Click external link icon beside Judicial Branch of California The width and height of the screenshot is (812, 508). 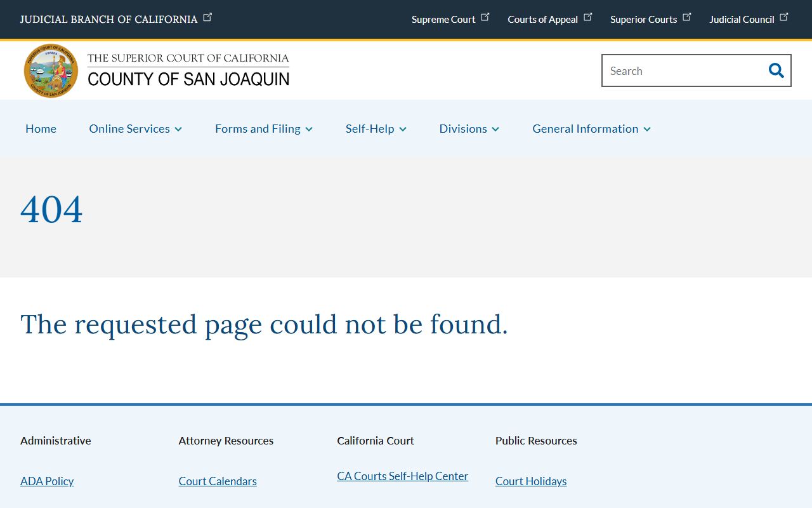(x=207, y=17)
